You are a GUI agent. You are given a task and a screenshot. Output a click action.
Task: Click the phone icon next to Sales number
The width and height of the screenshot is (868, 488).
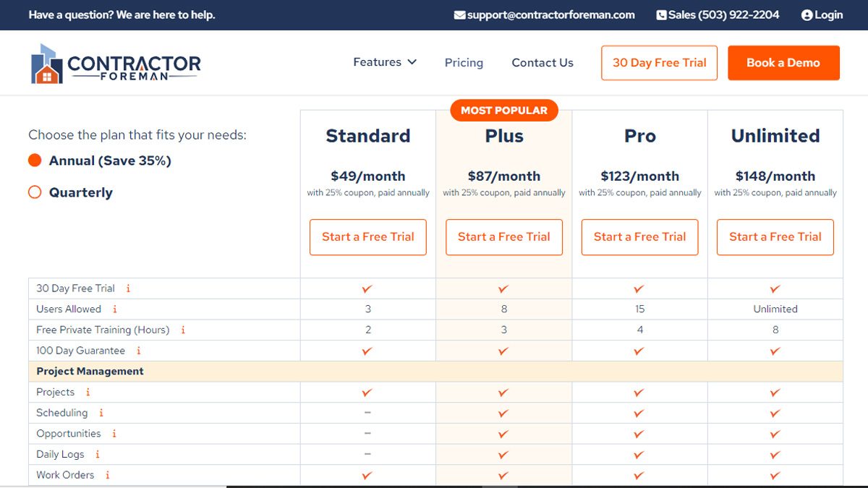(x=660, y=14)
